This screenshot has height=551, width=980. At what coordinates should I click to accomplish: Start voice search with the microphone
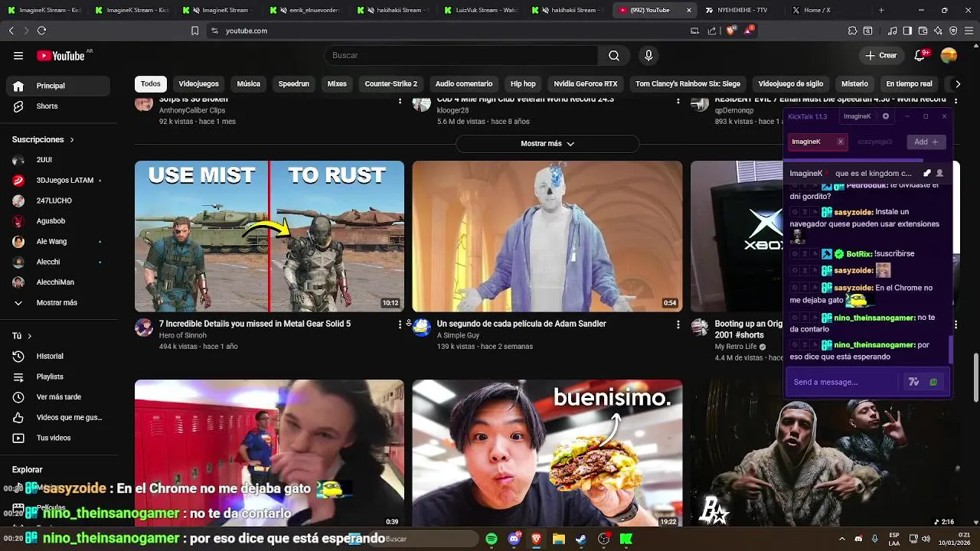[648, 55]
